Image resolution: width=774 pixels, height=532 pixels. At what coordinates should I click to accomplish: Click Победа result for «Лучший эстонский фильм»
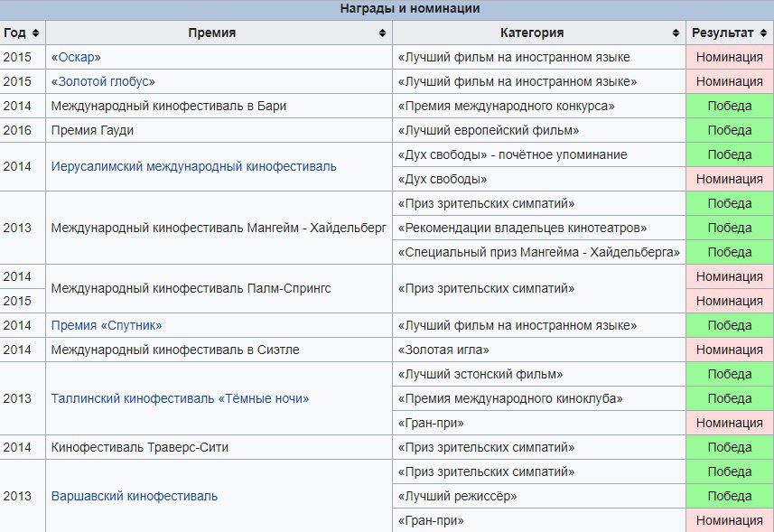point(730,375)
